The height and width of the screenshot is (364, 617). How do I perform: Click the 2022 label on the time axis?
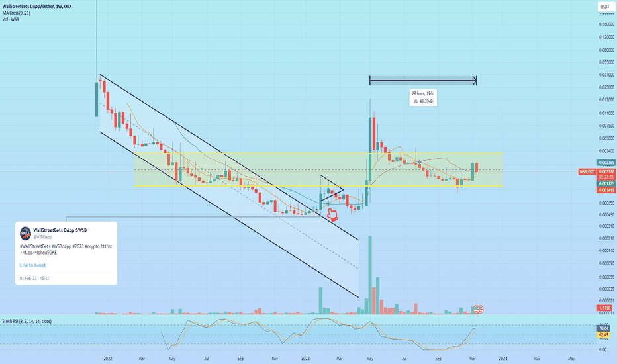tap(108, 359)
